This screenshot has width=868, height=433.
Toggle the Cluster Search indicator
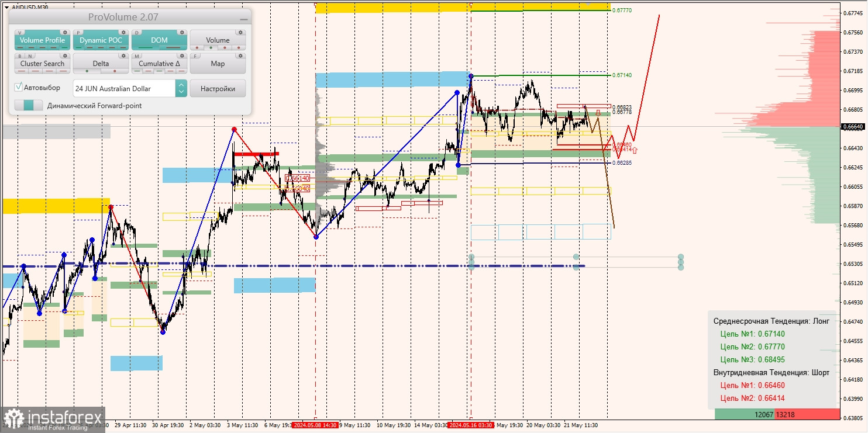coord(42,63)
